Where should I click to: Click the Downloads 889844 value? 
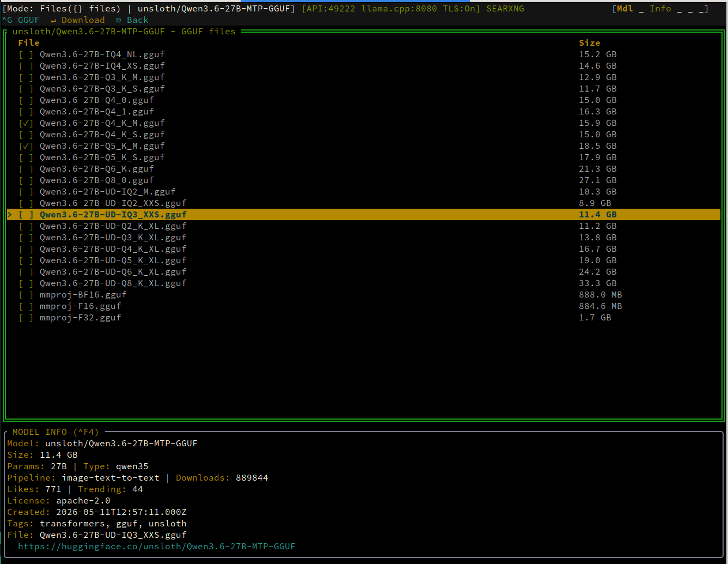tap(252, 478)
